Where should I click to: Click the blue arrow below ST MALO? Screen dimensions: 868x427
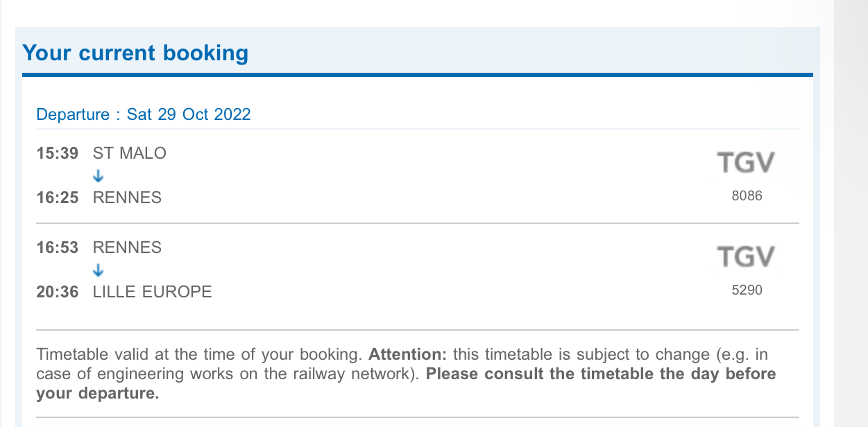pos(98,176)
